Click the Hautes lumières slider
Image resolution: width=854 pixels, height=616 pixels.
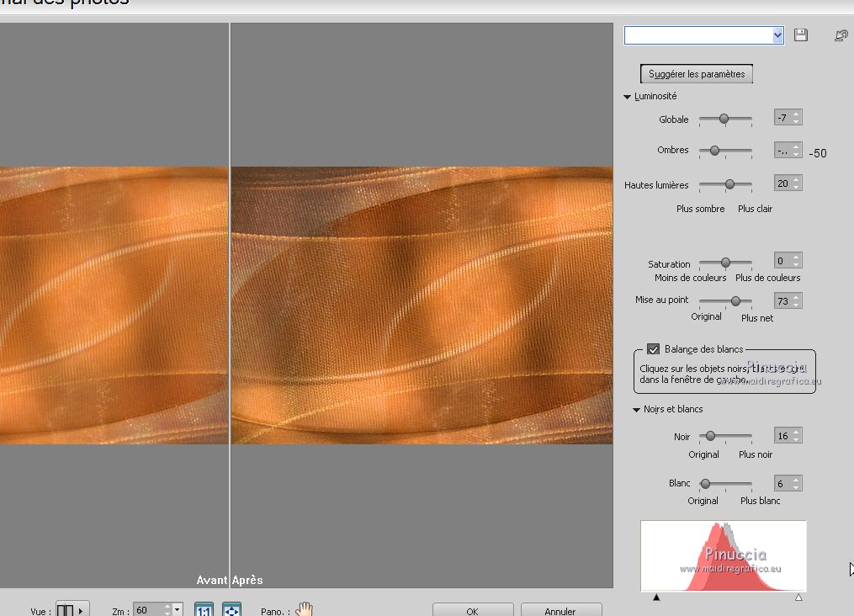tap(725, 184)
